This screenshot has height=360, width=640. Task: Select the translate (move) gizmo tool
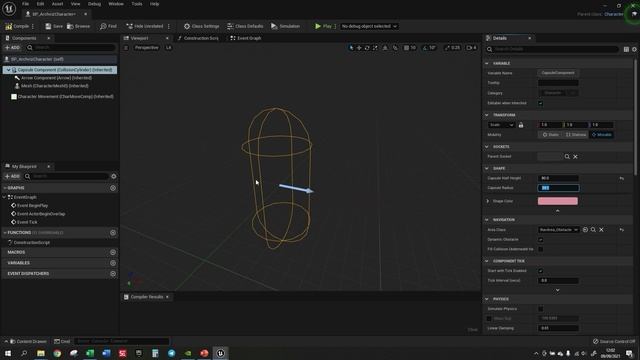pyautogui.click(x=359, y=48)
